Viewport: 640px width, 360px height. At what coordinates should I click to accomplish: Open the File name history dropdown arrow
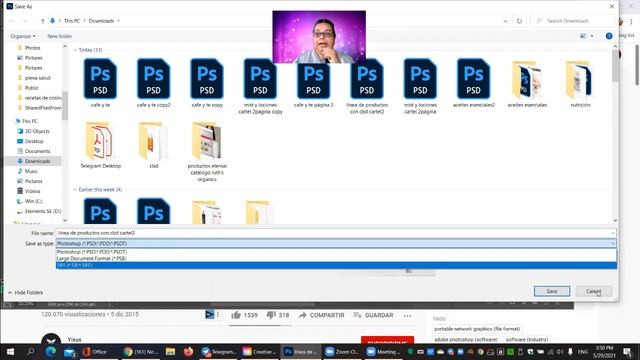pyautogui.click(x=613, y=233)
